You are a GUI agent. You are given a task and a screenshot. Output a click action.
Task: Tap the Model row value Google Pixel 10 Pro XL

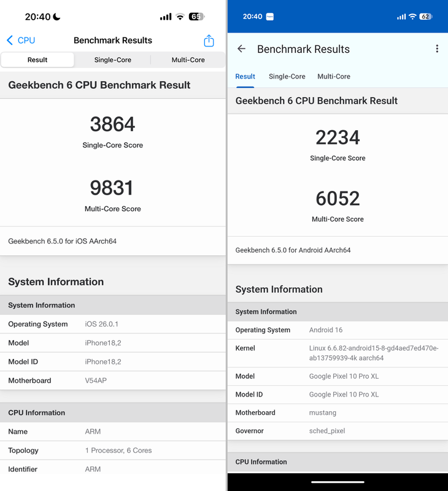[344, 376]
